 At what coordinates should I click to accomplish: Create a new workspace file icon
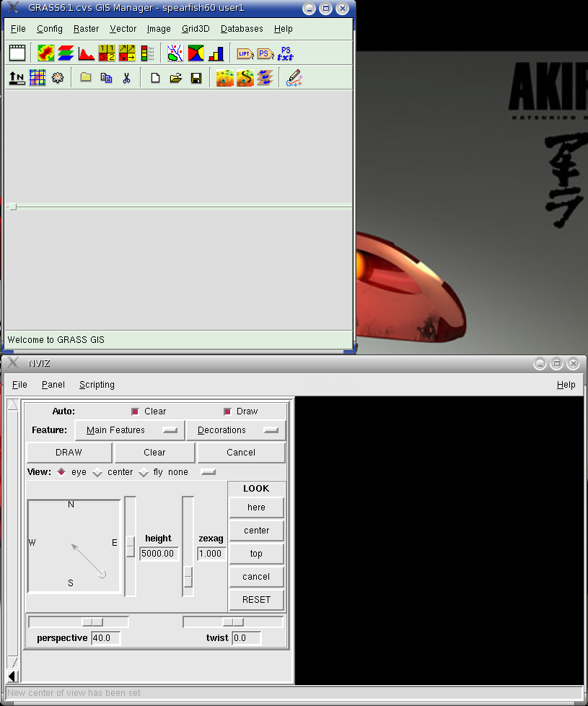[155, 78]
